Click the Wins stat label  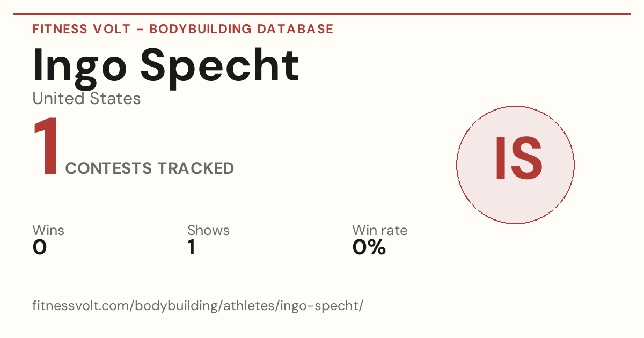pos(48,230)
